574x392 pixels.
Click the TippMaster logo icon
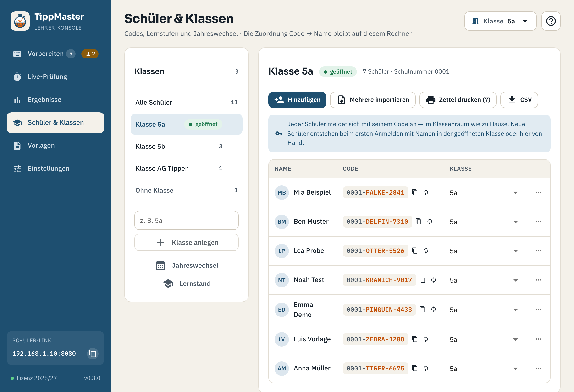point(20,21)
